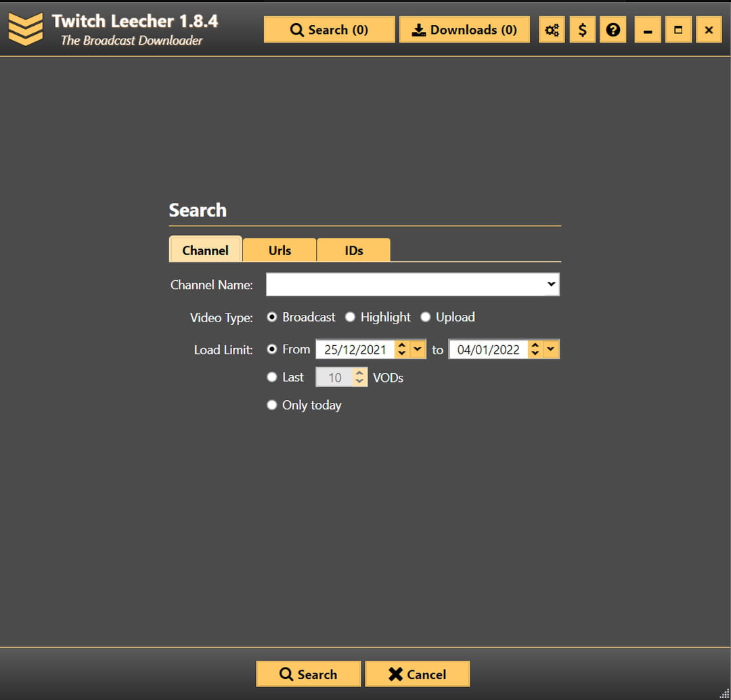
Task: Switch to the Urls tab
Action: coord(280,250)
